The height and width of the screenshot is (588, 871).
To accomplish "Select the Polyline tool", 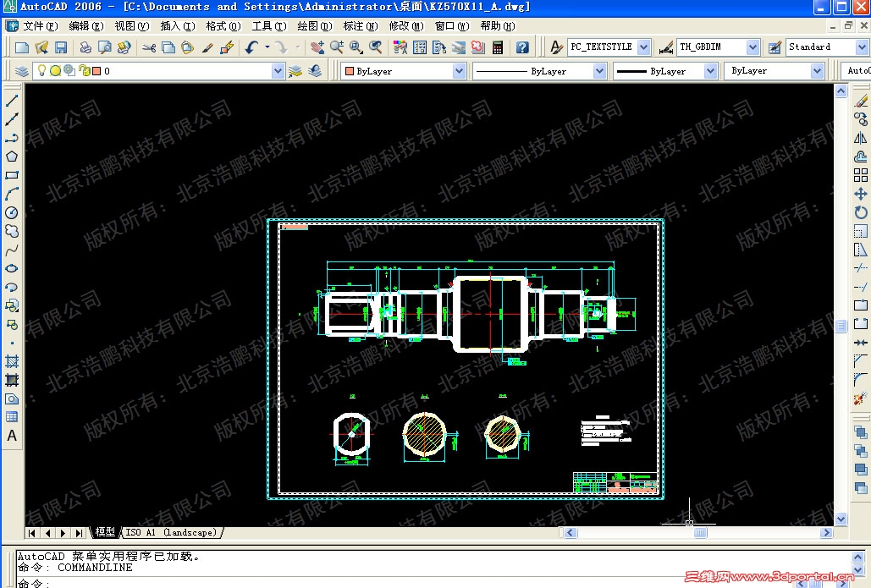I will click(x=12, y=138).
